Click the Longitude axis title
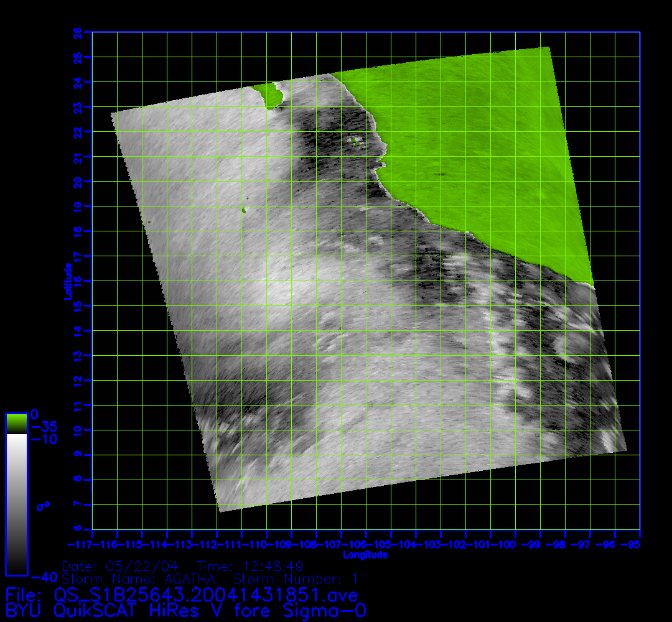This screenshot has width=672, height=622. point(365,555)
